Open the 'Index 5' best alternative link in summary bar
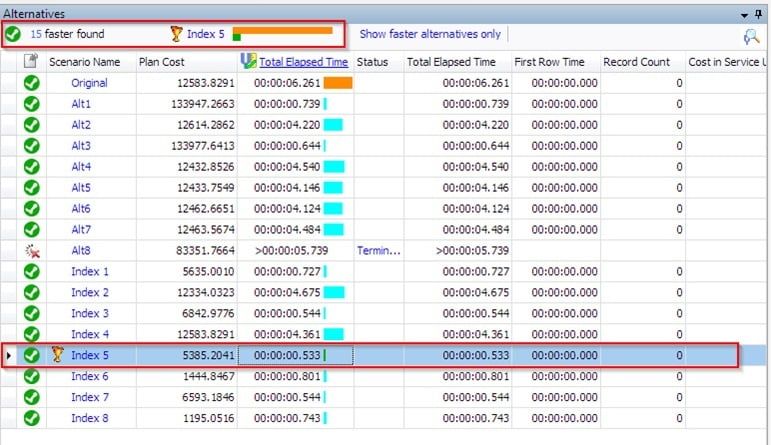The image size is (771, 445). pyautogui.click(x=206, y=34)
